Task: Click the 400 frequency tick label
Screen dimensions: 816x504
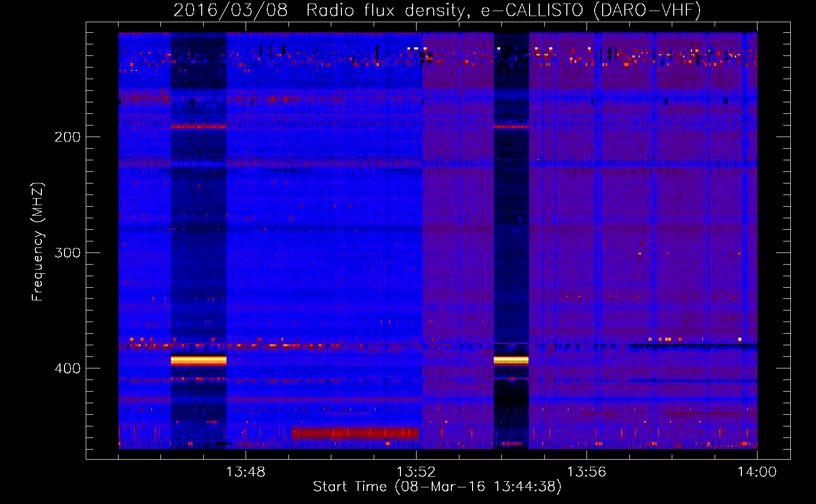Action: (x=68, y=368)
